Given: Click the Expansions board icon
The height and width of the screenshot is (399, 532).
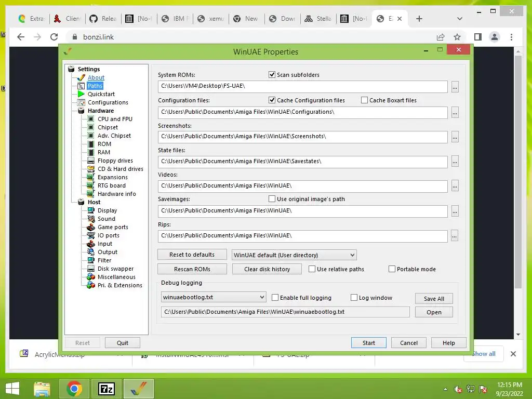Looking at the screenshot, I should (x=91, y=177).
